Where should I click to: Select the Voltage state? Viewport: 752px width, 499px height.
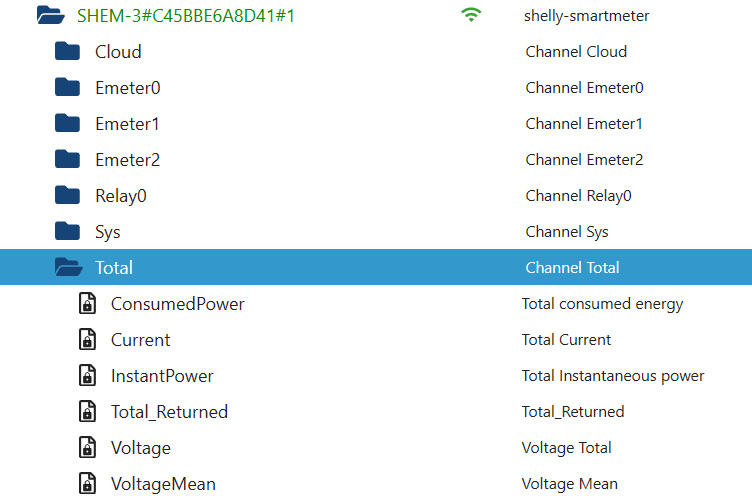[141, 448]
